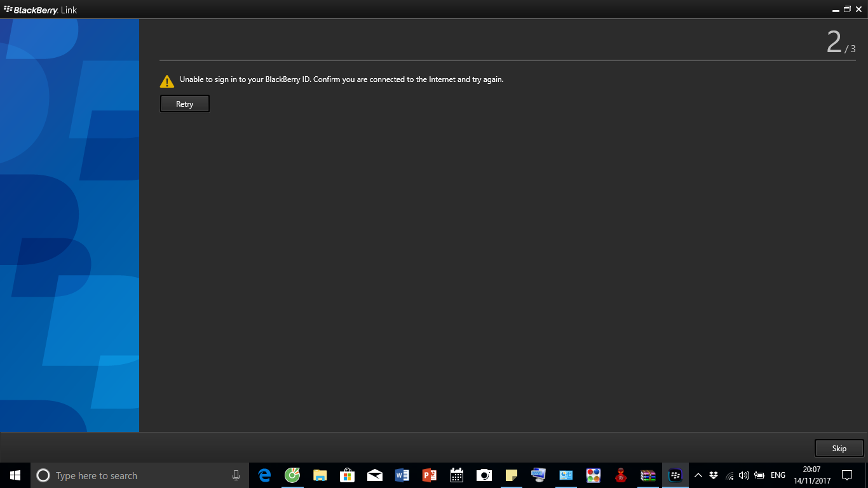This screenshot has width=868, height=488.
Task: Open the Windows Start menu
Action: point(15,475)
